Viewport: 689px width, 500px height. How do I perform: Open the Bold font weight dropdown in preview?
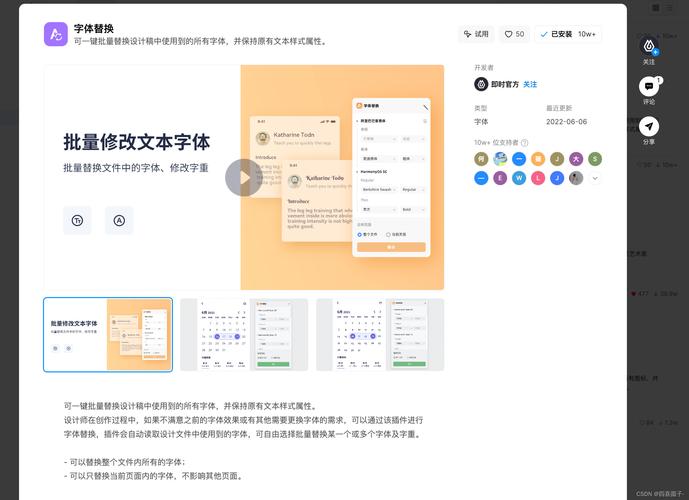[412, 209]
